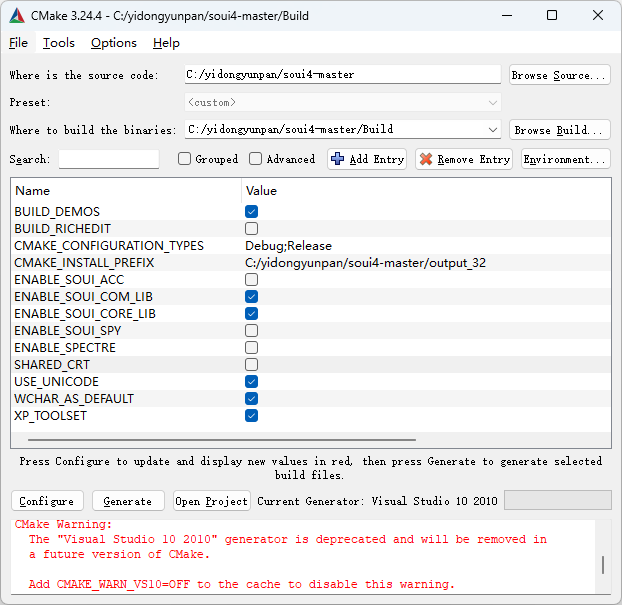Check the Grouped view checkbox
Image resolution: width=622 pixels, height=605 pixels.
click(x=184, y=159)
